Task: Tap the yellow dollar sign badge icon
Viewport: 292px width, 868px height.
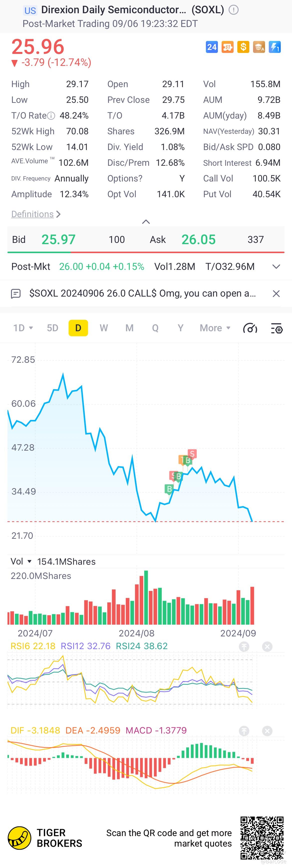Action: pos(243,47)
